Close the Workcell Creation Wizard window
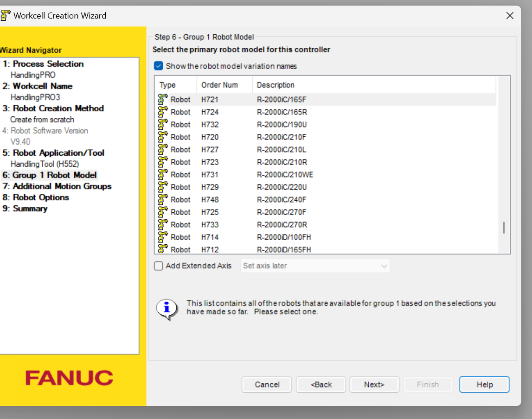The width and height of the screenshot is (532, 419). coord(510,16)
